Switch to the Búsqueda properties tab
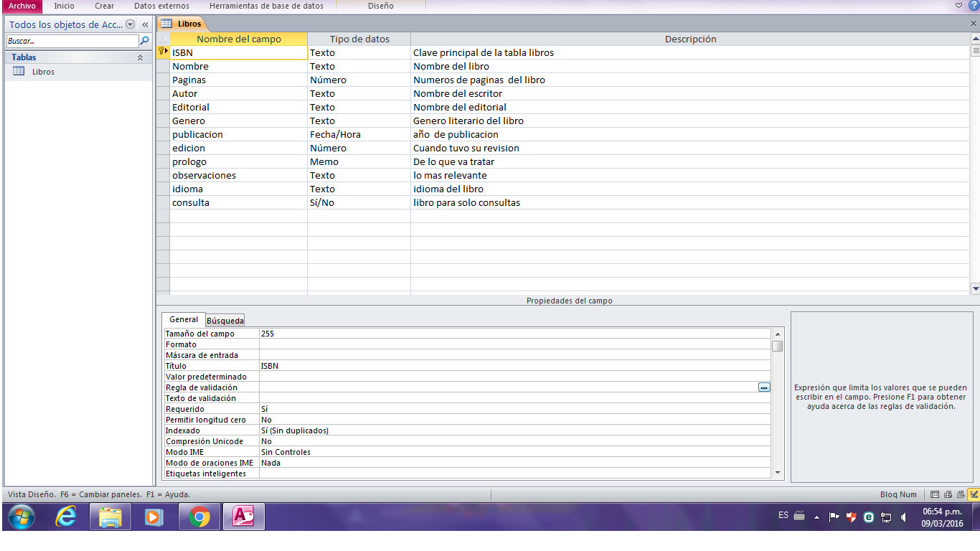The width and height of the screenshot is (980, 551). click(225, 321)
